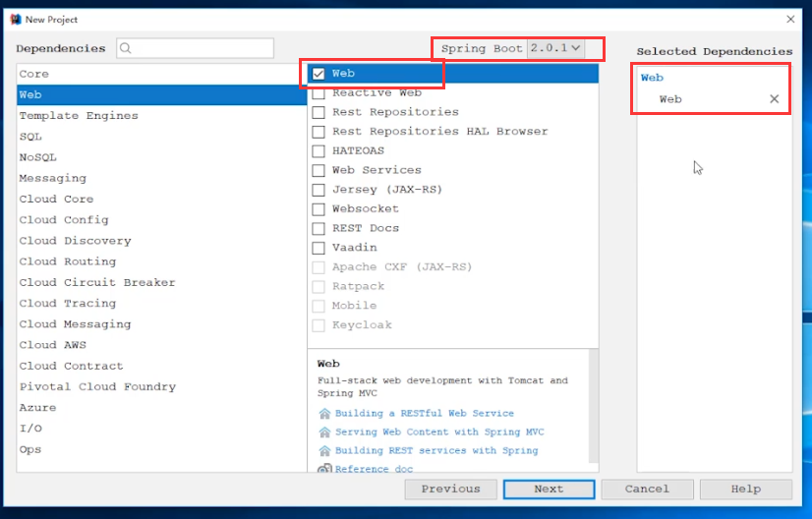Tick Rest Repositories HAL Browser checkbox
This screenshot has width=812, height=519.
[x=319, y=132]
